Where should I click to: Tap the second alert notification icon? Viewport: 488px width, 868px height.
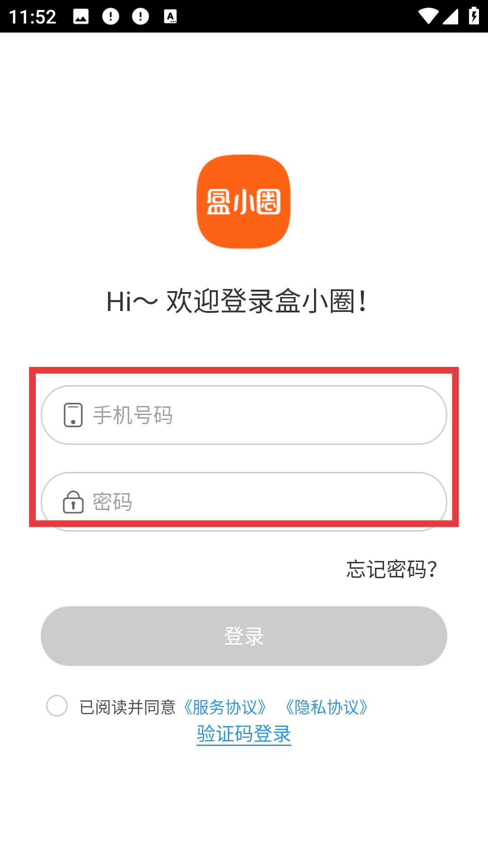click(x=141, y=17)
